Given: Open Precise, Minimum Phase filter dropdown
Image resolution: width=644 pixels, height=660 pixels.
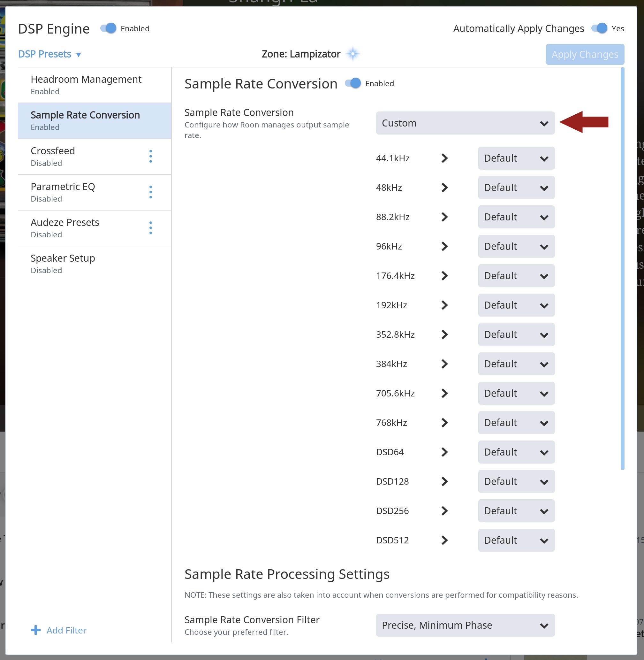Looking at the screenshot, I should click(465, 625).
